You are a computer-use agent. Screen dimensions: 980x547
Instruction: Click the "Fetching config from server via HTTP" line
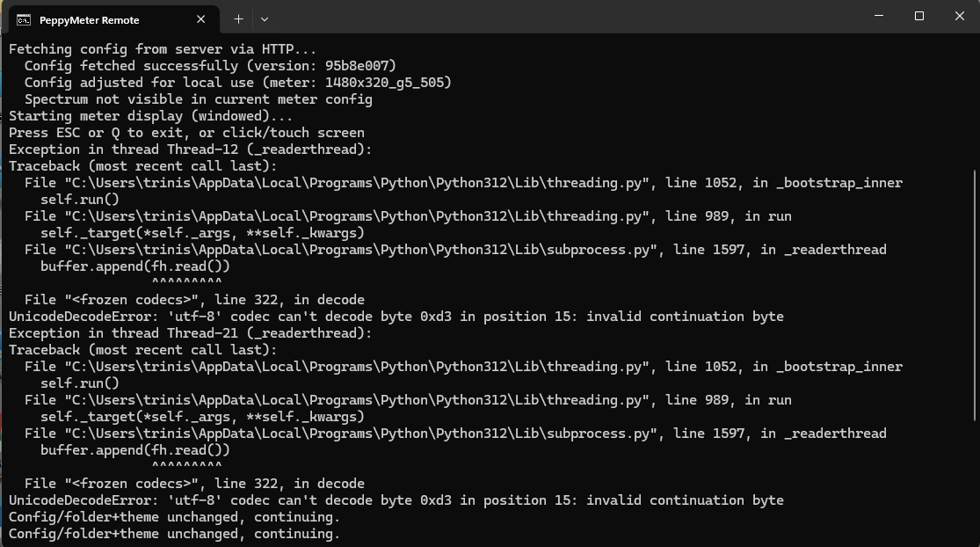tap(163, 49)
